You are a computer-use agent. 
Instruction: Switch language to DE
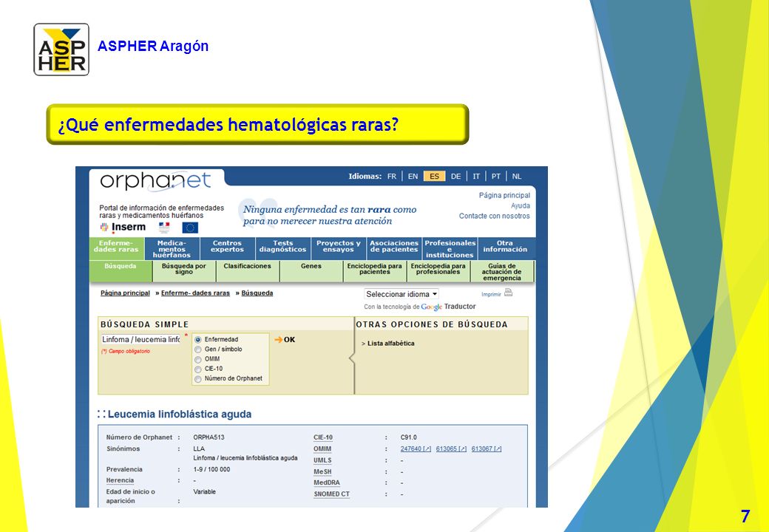[x=455, y=177]
